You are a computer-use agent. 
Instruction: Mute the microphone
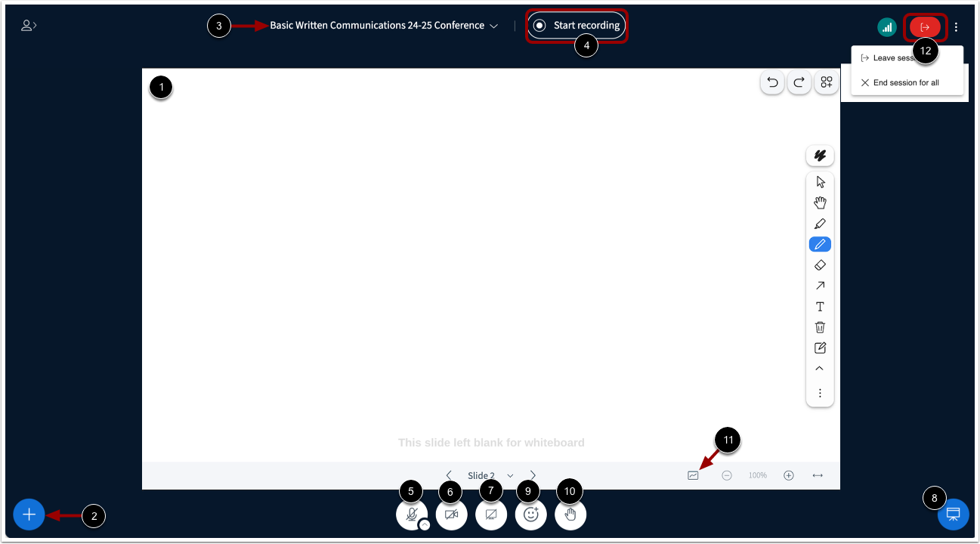(412, 515)
